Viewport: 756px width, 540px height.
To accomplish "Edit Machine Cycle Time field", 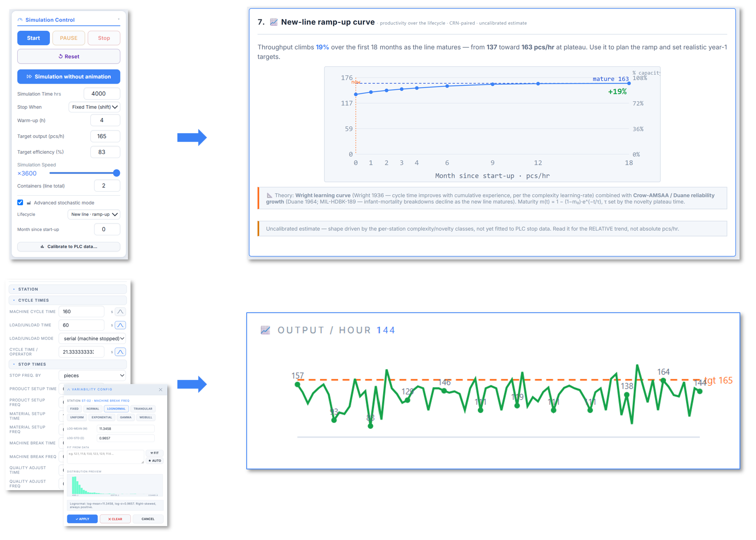I will coord(81,311).
